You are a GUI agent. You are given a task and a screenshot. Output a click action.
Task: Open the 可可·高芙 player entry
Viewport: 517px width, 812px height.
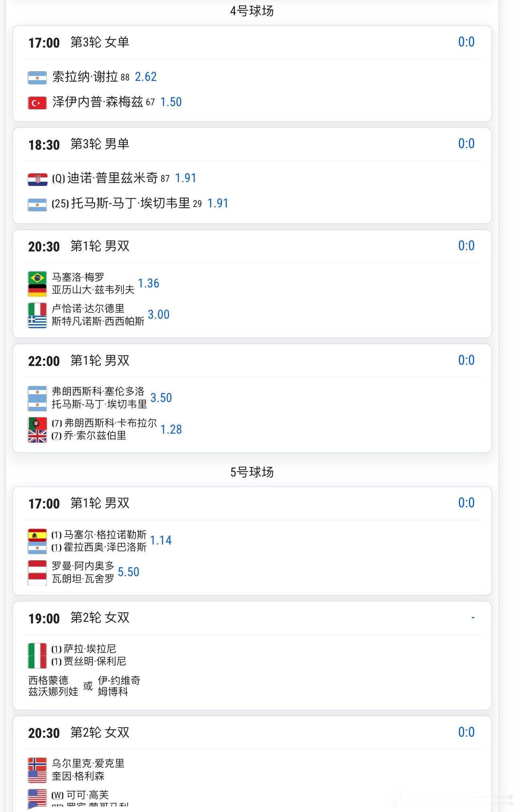[x=86, y=795]
